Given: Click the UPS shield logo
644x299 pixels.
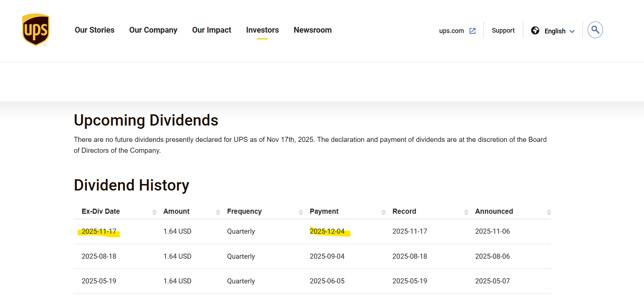Looking at the screenshot, I should (x=36, y=30).
